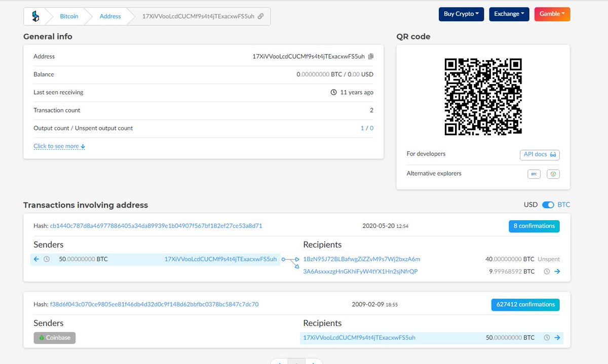
Task: Click the right arrow in the 2009 recipient row
Action: tap(557, 338)
